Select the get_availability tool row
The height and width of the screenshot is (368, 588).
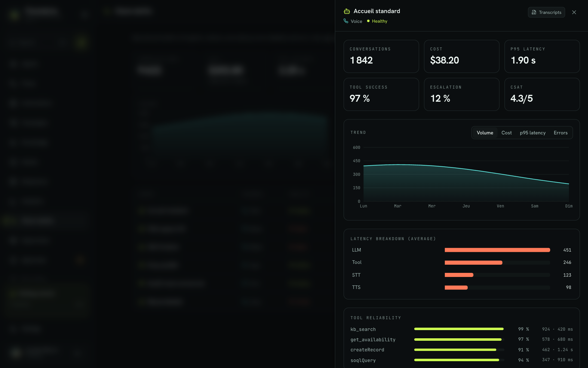(x=462, y=339)
